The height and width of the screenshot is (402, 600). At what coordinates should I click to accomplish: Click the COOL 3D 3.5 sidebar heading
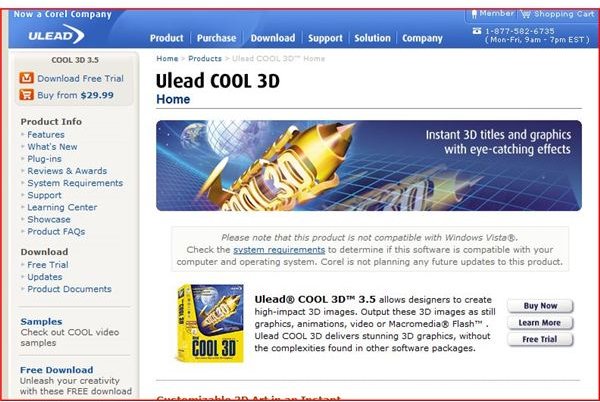pos(75,60)
